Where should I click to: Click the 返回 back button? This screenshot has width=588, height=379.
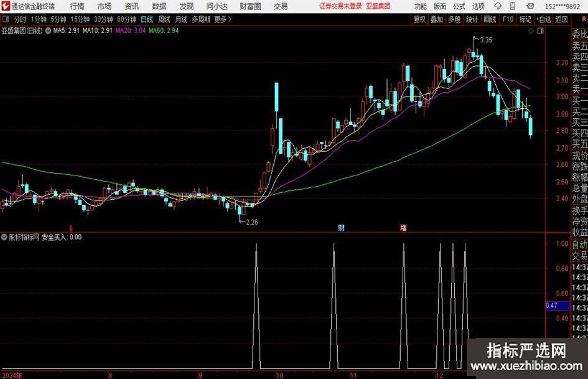[x=561, y=19]
